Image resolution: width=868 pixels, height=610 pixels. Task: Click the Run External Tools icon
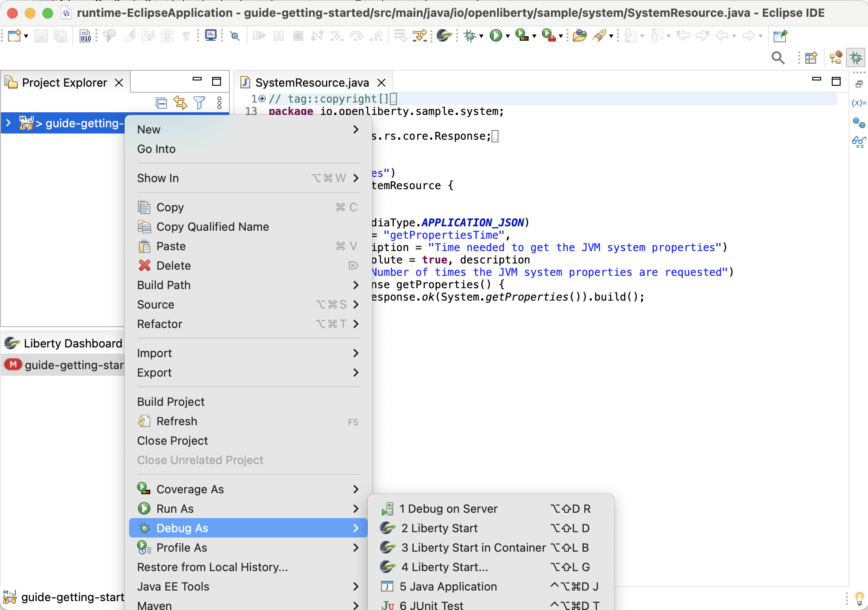click(548, 35)
